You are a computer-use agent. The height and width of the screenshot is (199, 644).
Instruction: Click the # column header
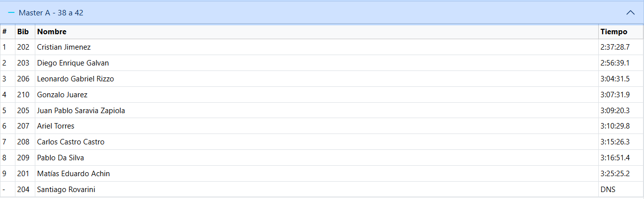point(4,32)
